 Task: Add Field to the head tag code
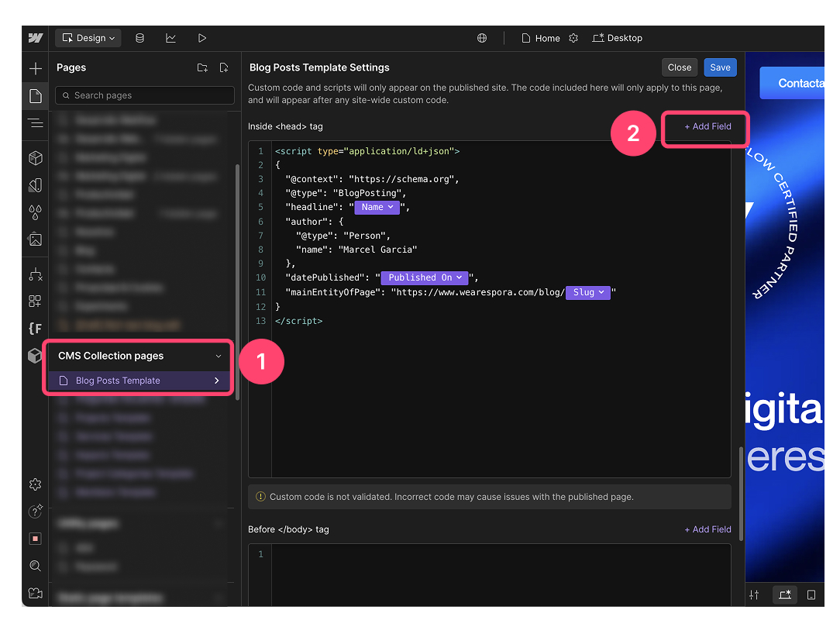tap(707, 126)
